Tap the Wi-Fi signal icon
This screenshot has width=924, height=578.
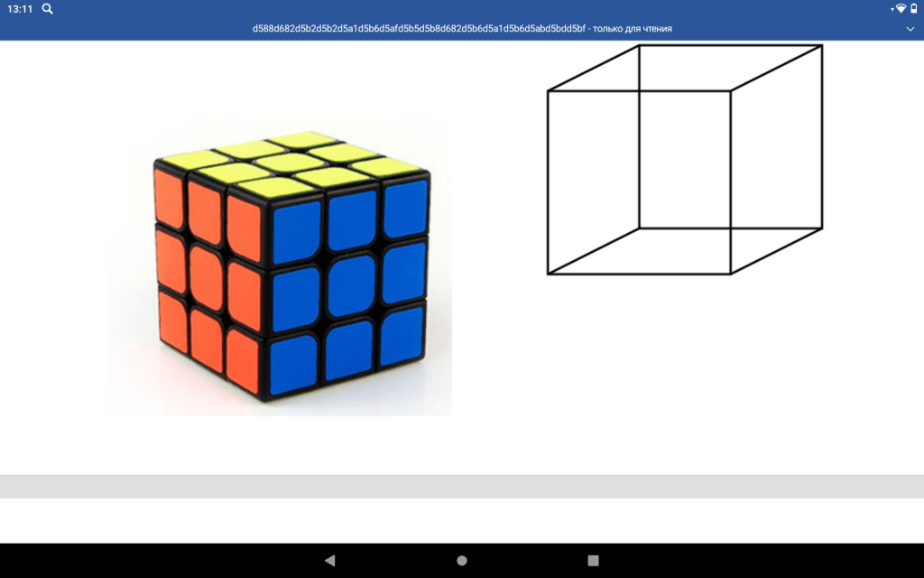tap(900, 9)
